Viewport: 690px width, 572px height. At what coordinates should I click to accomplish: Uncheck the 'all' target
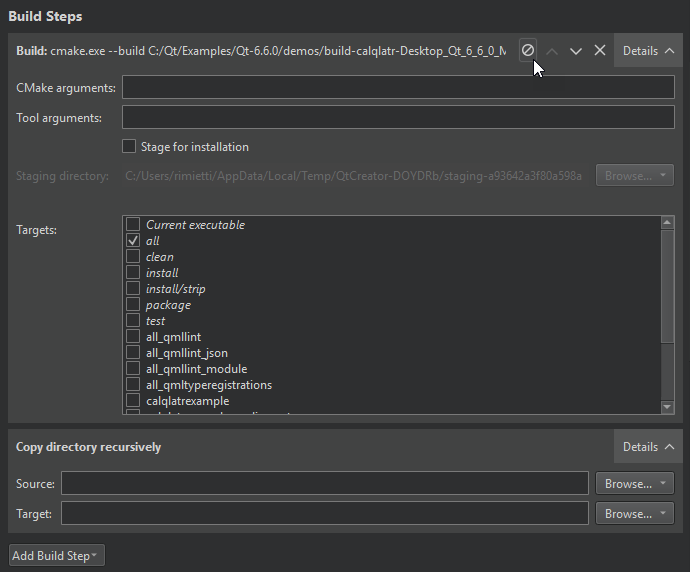click(x=133, y=241)
